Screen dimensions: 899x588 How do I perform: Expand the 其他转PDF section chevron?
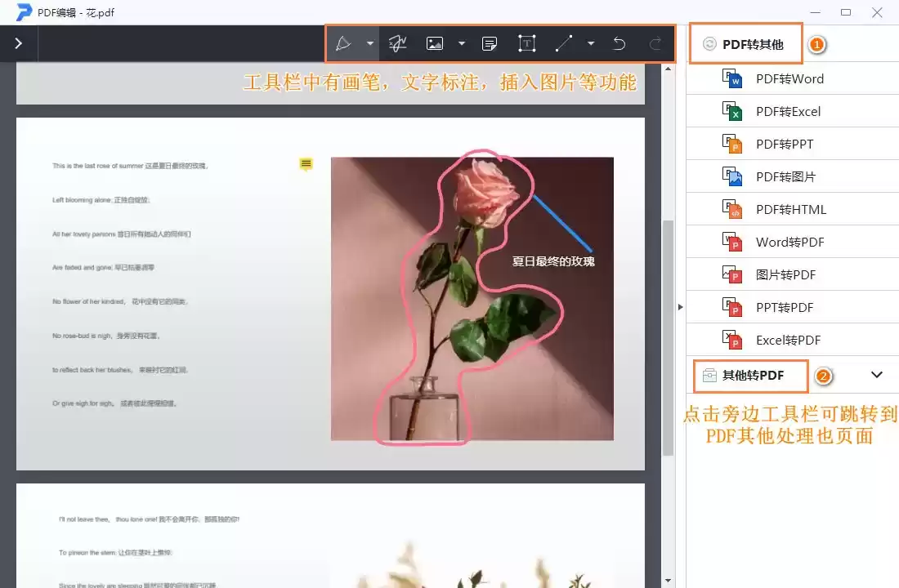click(877, 375)
